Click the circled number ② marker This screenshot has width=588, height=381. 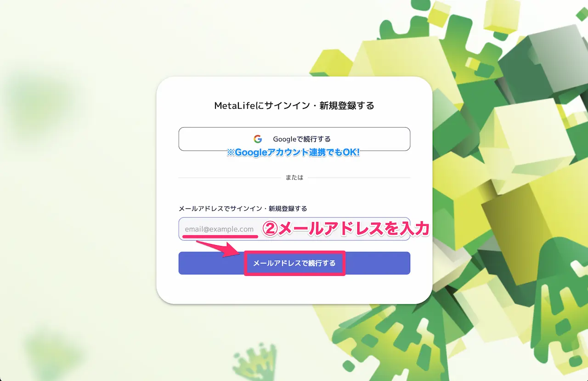pyautogui.click(x=270, y=229)
